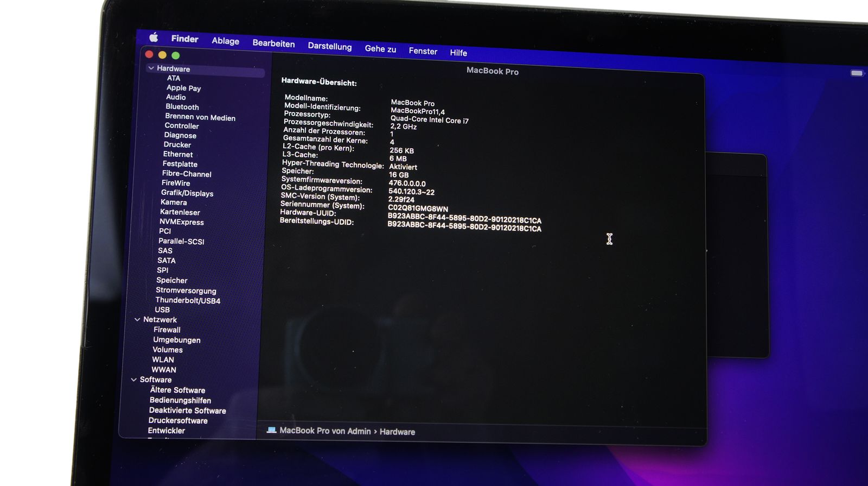Select Entwickler in the sidebar

166,431
